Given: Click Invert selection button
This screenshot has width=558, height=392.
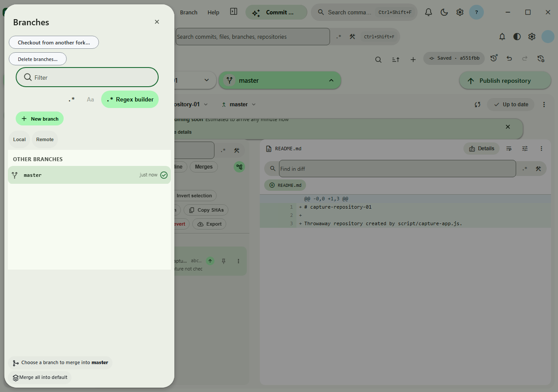Looking at the screenshot, I should [x=194, y=196].
